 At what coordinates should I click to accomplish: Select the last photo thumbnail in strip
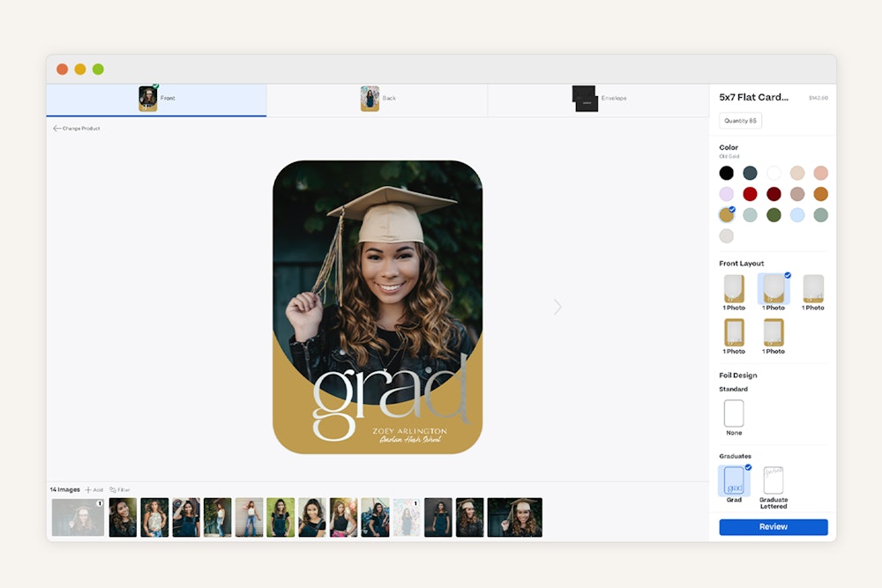tap(514, 517)
